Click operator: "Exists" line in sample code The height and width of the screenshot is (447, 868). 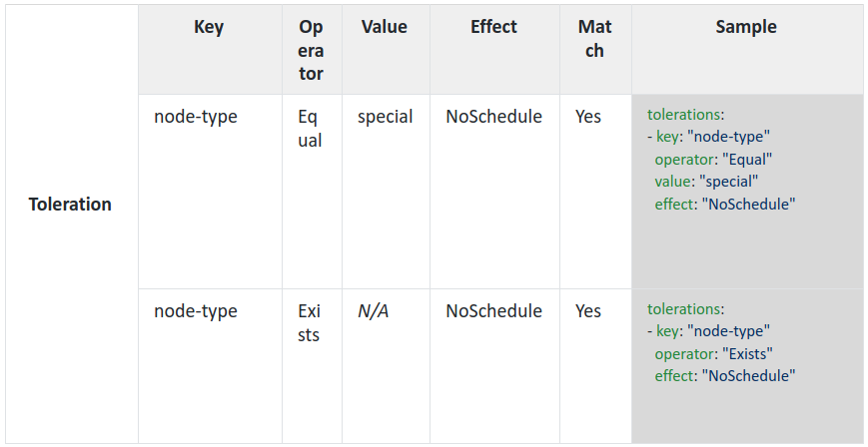[x=714, y=353]
